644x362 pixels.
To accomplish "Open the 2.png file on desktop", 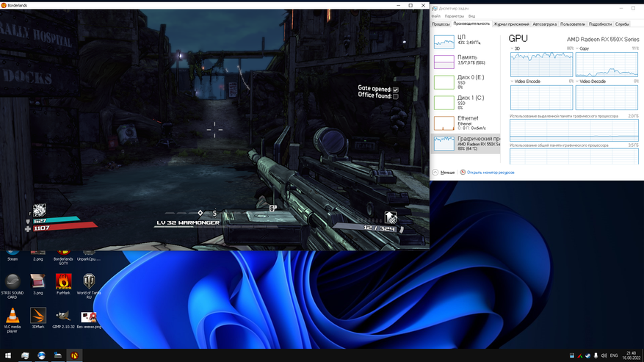I will coord(37,255).
